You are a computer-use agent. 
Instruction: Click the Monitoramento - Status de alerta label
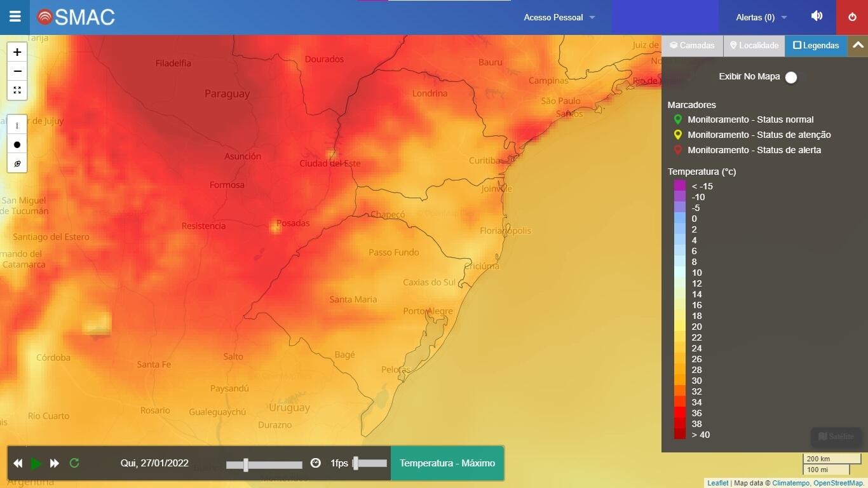[754, 150]
